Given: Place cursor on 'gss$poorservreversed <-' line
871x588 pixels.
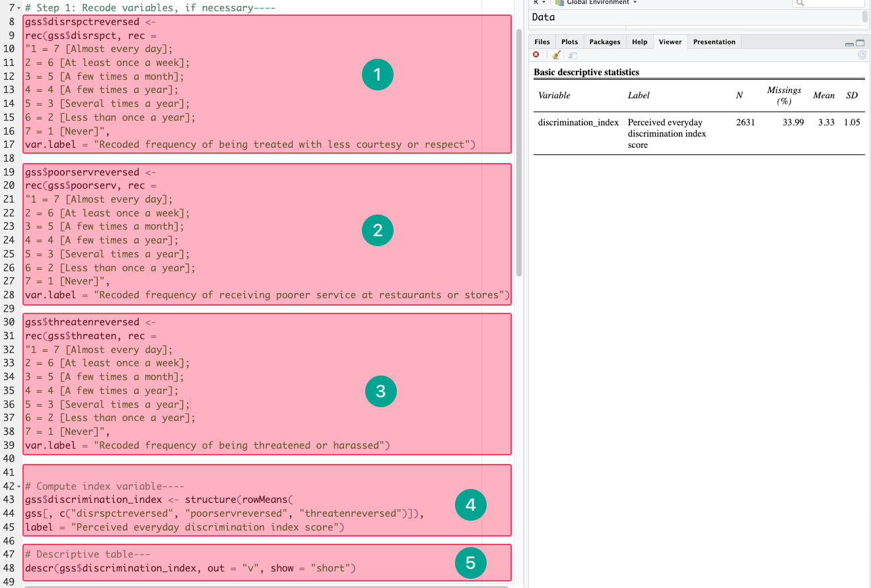Looking at the screenshot, I should click(91, 172).
